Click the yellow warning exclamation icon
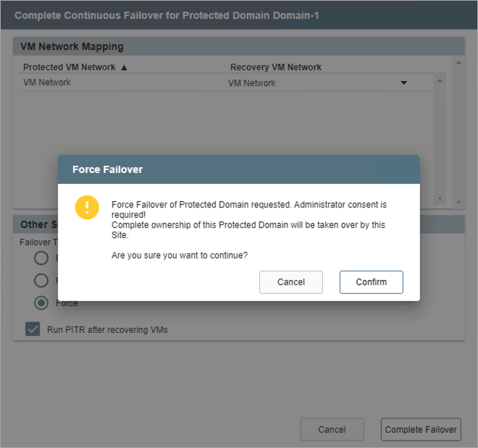 [87, 207]
